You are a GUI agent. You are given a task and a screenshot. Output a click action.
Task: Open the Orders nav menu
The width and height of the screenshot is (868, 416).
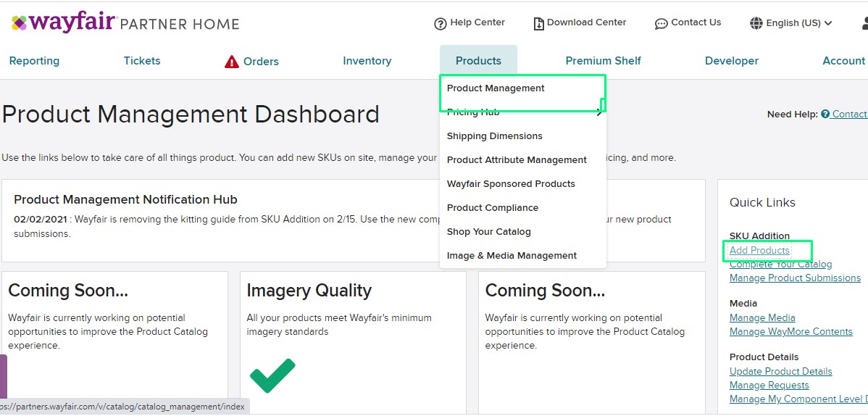(261, 62)
